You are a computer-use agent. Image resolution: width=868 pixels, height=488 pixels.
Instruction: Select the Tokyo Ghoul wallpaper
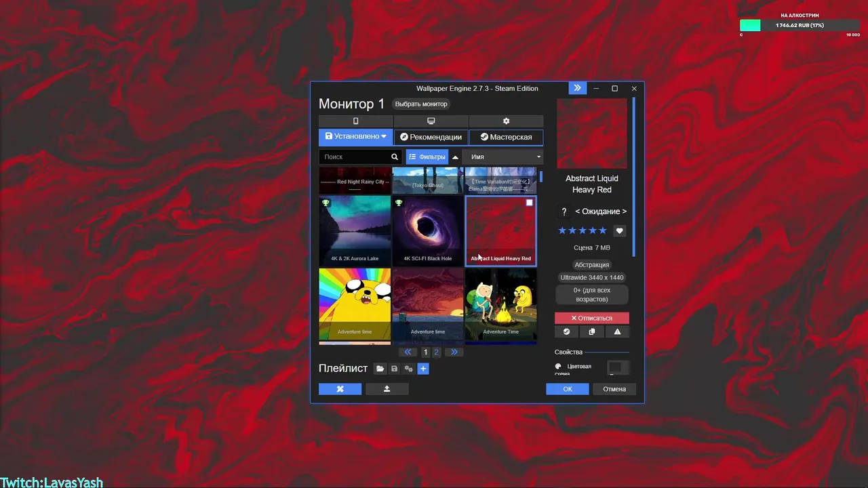click(x=428, y=180)
